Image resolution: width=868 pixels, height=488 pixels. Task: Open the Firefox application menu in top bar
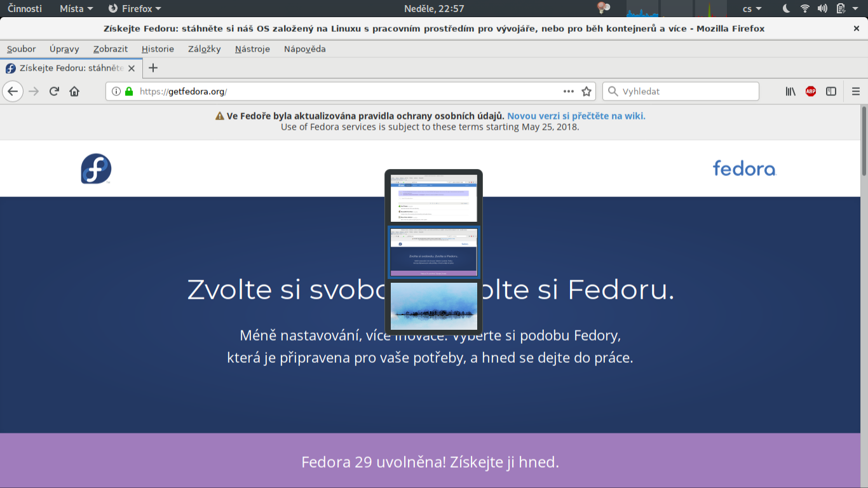pyautogui.click(x=135, y=8)
